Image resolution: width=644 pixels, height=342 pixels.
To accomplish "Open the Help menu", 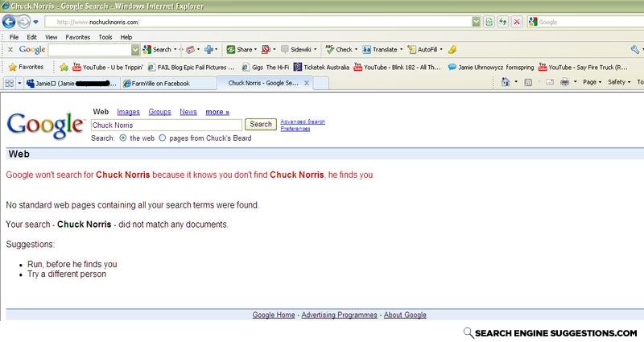I will click(126, 37).
